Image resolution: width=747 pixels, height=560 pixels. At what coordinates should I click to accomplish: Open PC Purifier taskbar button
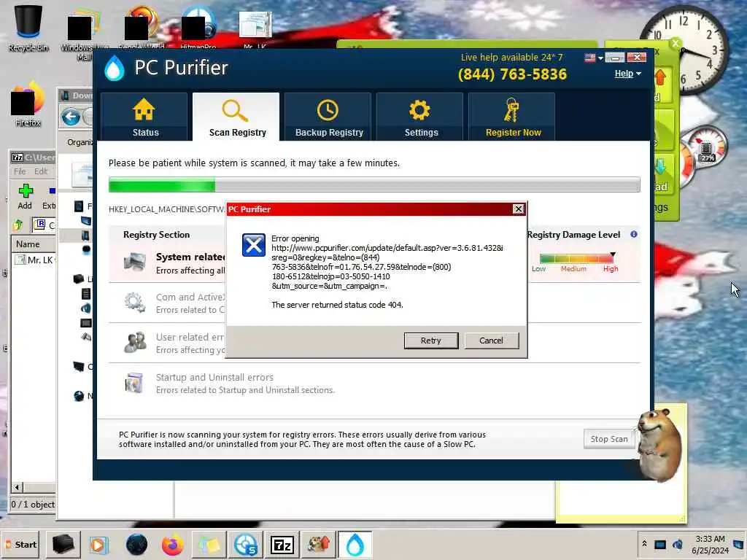coord(355,545)
